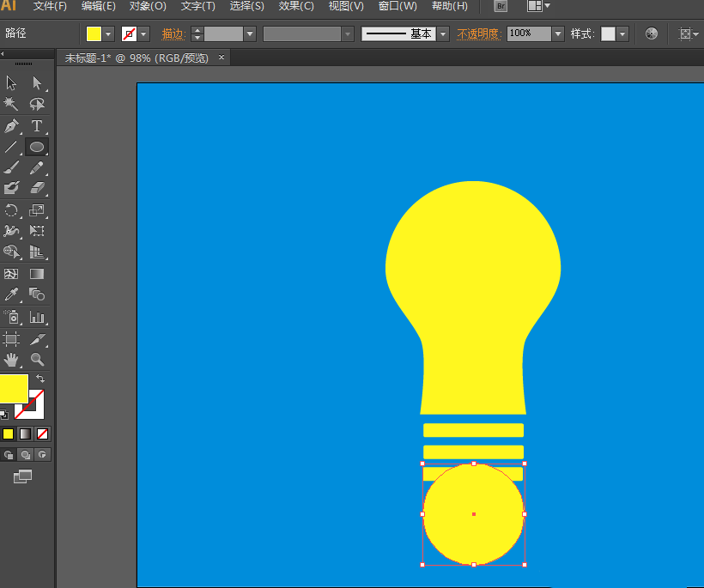704x588 pixels.
Task: Open the 文件(F) menu
Action: pyautogui.click(x=50, y=6)
